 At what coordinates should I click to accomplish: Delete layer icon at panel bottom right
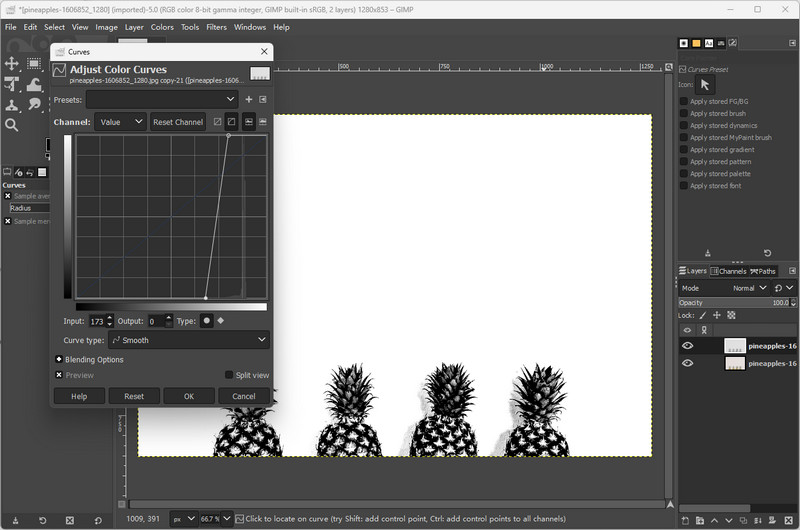tap(788, 521)
